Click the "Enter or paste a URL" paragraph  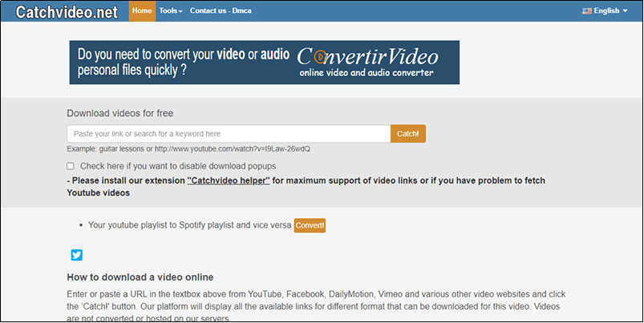coord(316,306)
